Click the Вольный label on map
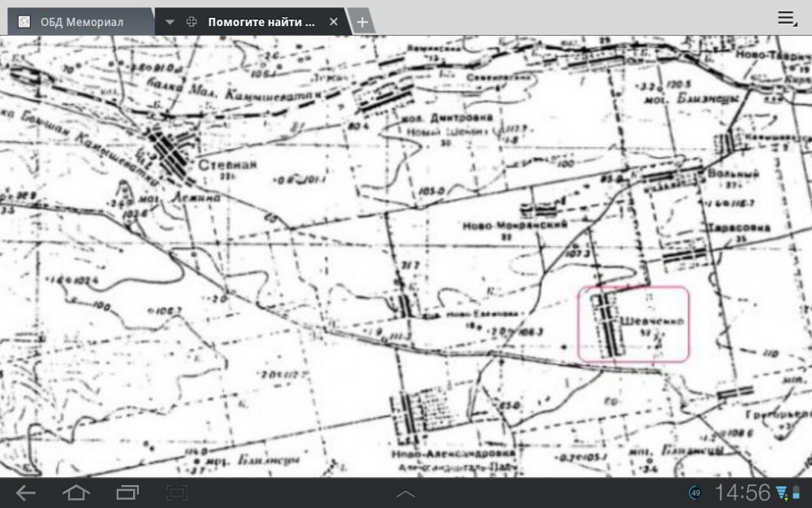 (x=732, y=173)
